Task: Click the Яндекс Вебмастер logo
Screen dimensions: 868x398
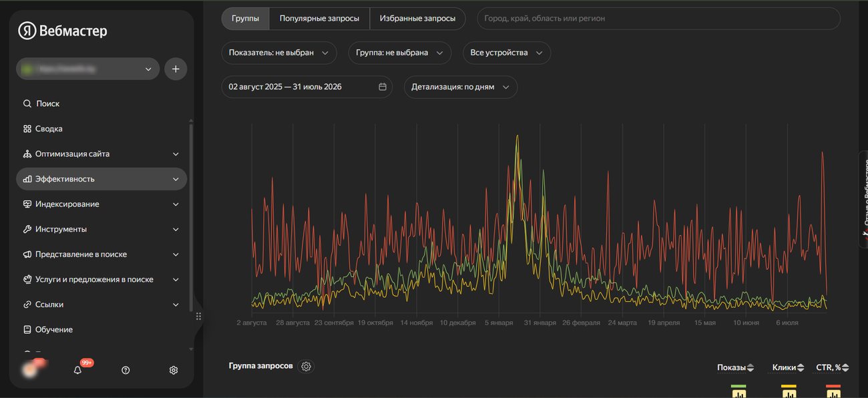Action: coord(63,31)
